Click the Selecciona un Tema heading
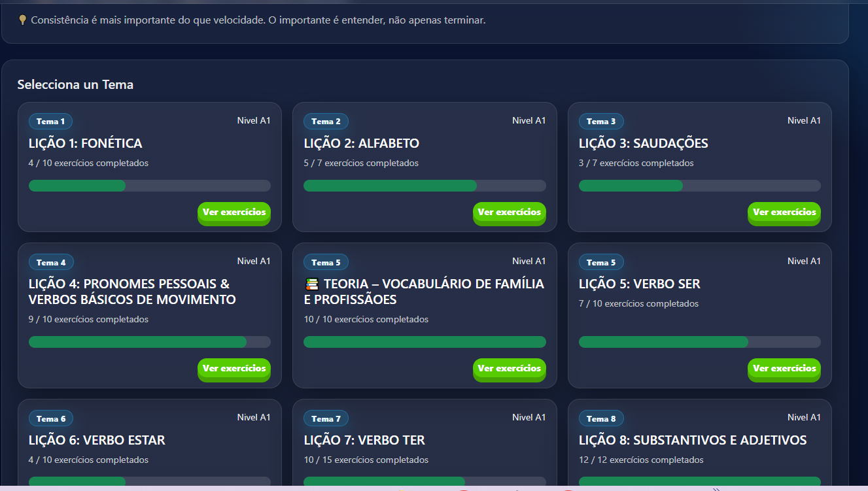The width and height of the screenshot is (868, 491). point(75,84)
